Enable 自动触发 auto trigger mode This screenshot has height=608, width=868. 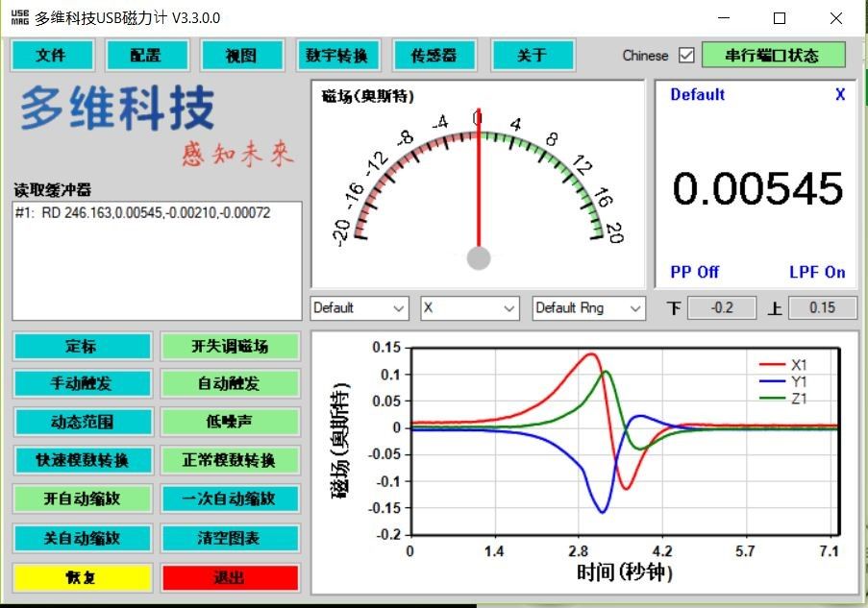[x=231, y=383]
